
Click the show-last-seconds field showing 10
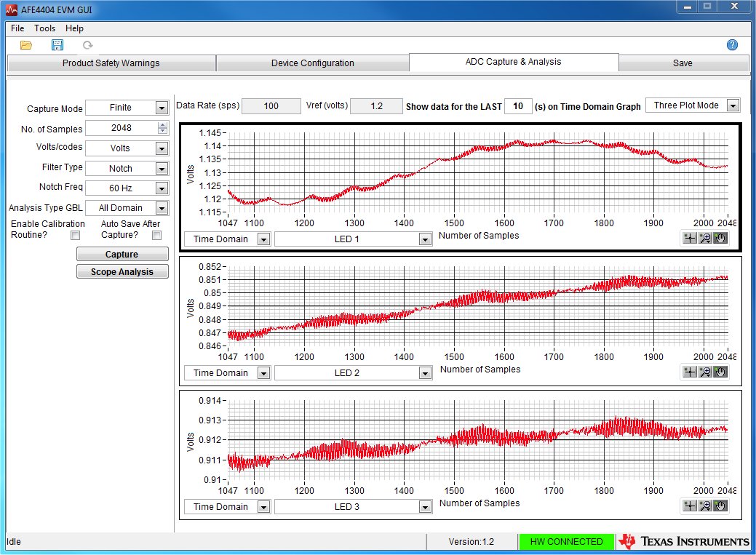click(518, 106)
